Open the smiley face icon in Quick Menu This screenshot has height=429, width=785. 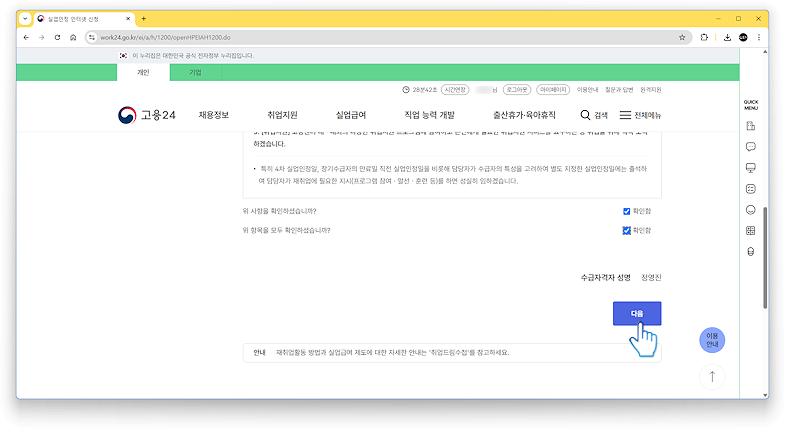(750, 210)
